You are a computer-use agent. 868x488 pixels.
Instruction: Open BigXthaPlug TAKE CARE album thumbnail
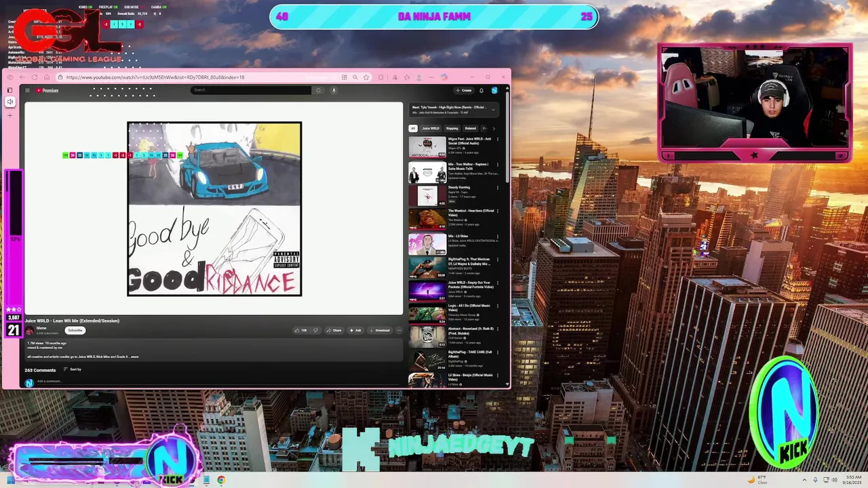tap(427, 360)
